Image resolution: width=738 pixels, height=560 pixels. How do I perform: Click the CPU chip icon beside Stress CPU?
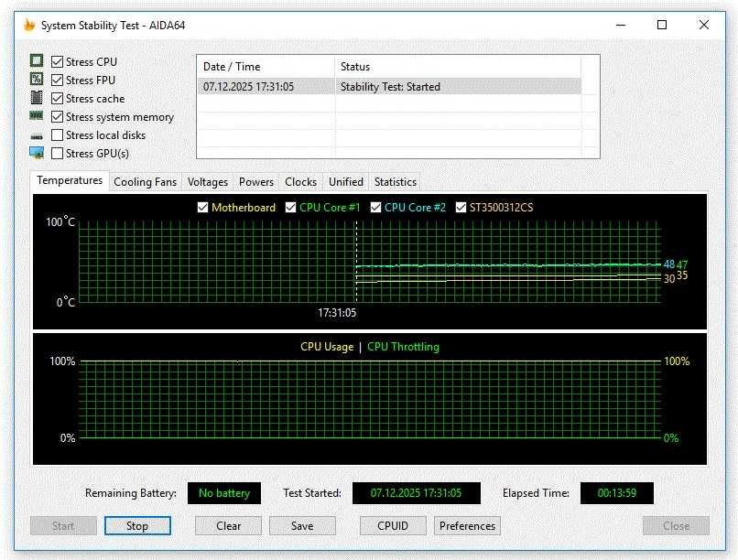[37, 60]
